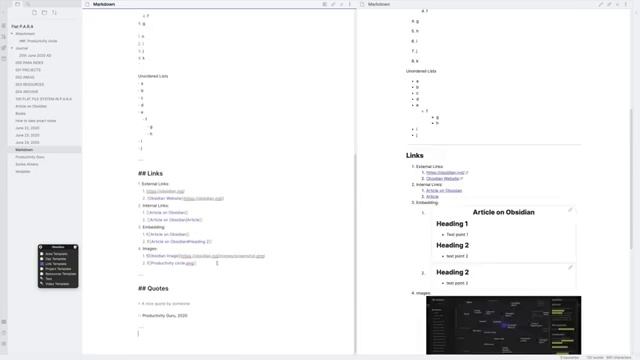Open the 003 RESOURCES note
This screenshot has height=360, width=640.
click(x=30, y=84)
